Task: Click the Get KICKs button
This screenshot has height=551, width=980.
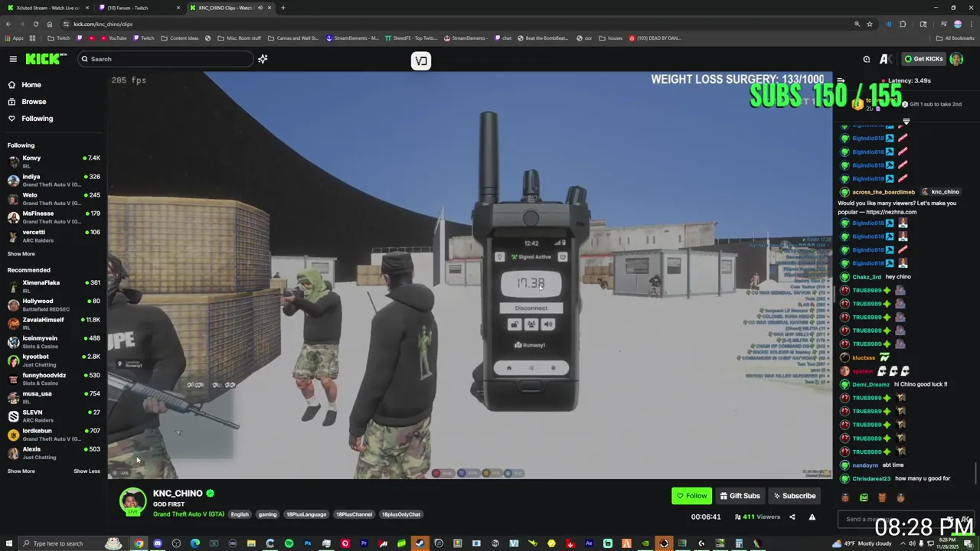Action: tap(923, 59)
